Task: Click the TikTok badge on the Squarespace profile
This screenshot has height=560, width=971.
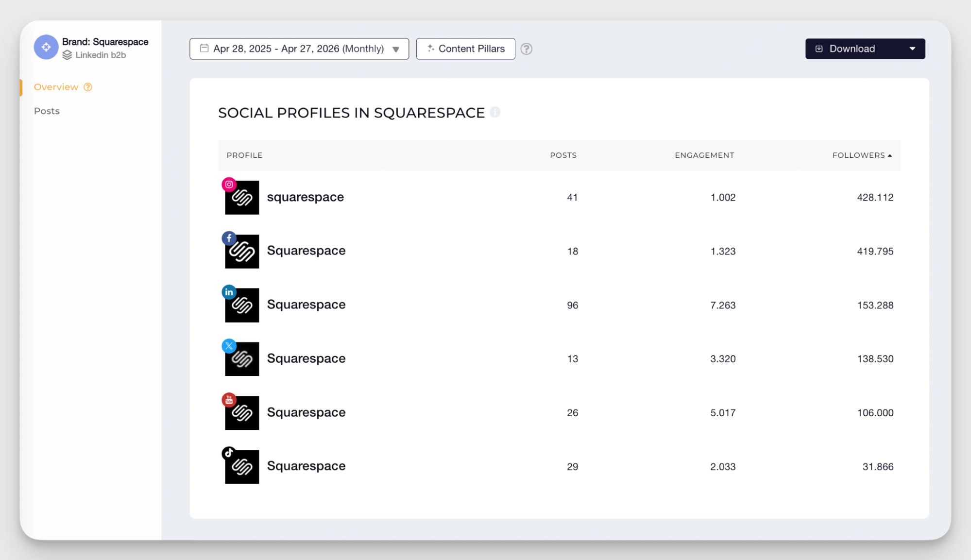Action: click(229, 454)
